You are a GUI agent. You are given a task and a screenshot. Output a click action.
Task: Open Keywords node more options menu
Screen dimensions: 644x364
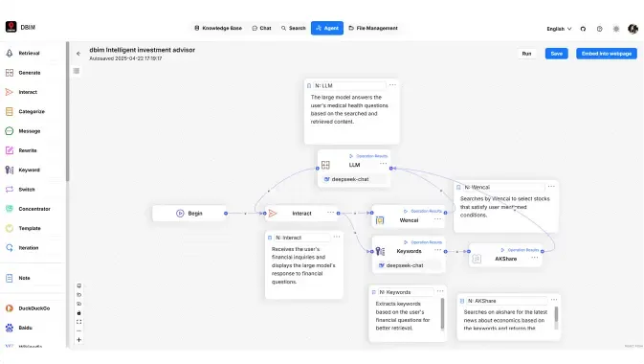(x=438, y=250)
